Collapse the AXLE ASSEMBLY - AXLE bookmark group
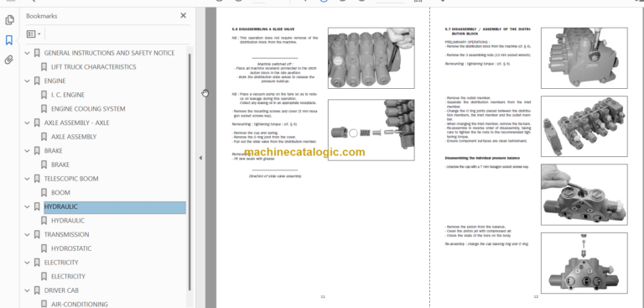Screen dimensions: 644x308 [x=28, y=123]
